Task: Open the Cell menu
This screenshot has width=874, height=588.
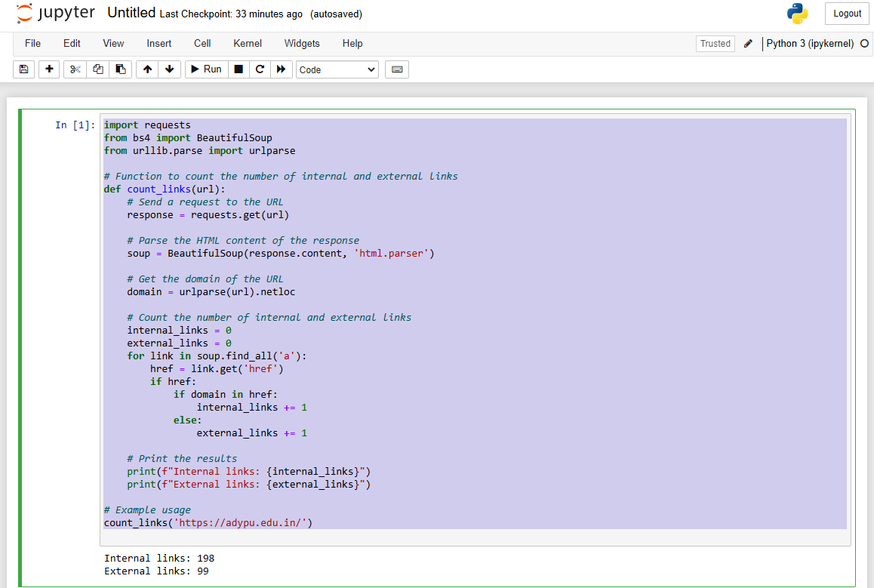Action: [x=202, y=44]
